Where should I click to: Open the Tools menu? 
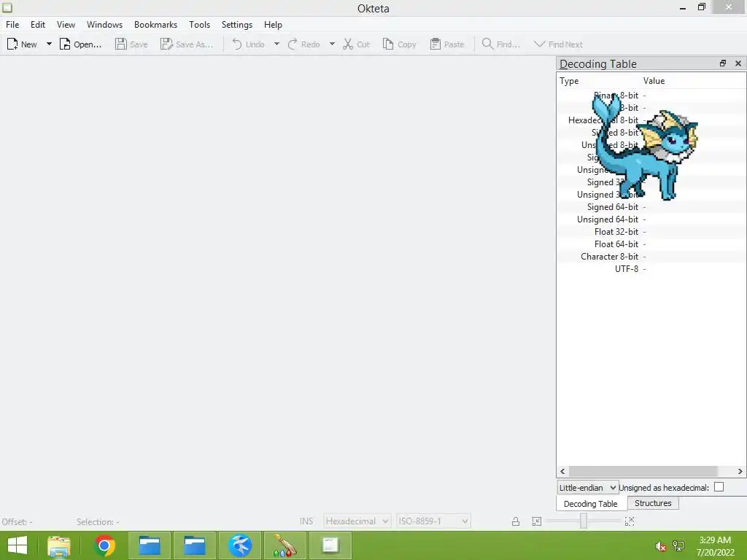click(199, 25)
